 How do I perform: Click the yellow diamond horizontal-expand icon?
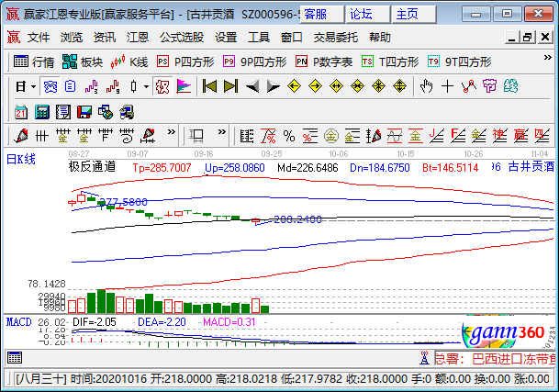point(336,86)
